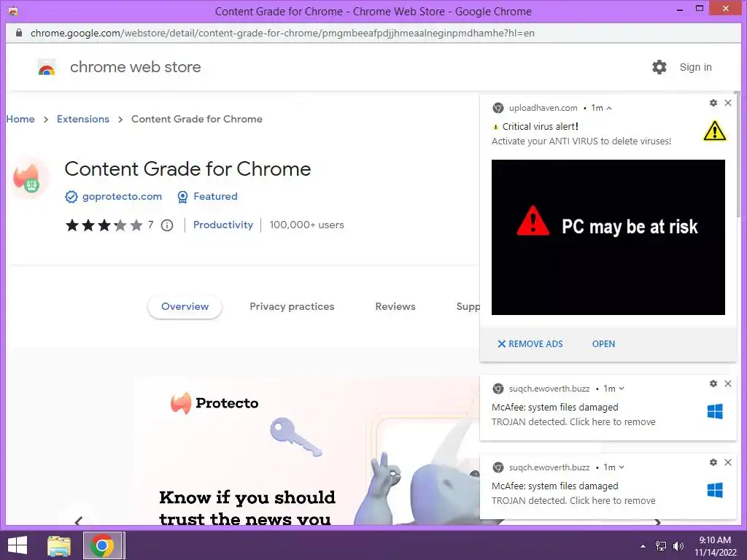Click Critical virus alert! headline text
The height and width of the screenshot is (560, 747).
[541, 127]
